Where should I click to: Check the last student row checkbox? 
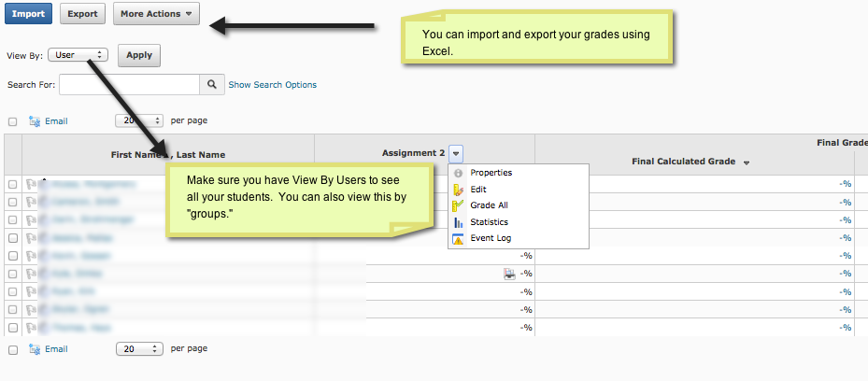coord(12,328)
